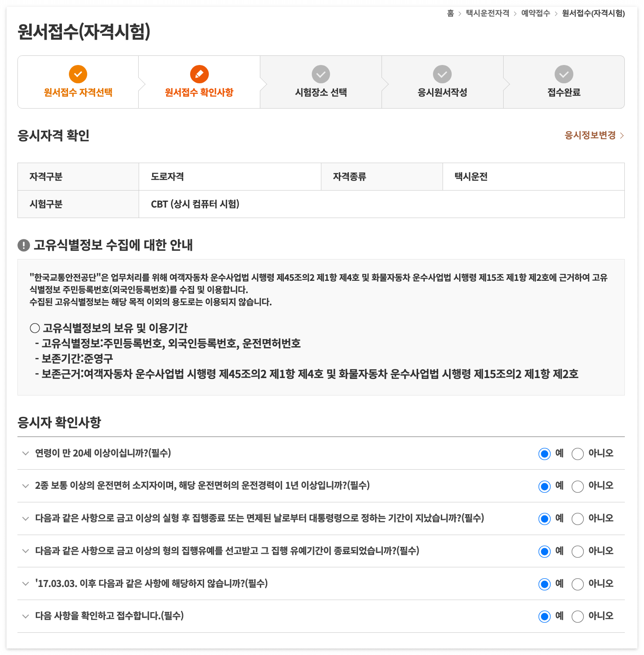Select 아니오 for '17.03.03. 이후 question
Image resolution: width=644 pixels, height=655 pixels.
click(578, 584)
